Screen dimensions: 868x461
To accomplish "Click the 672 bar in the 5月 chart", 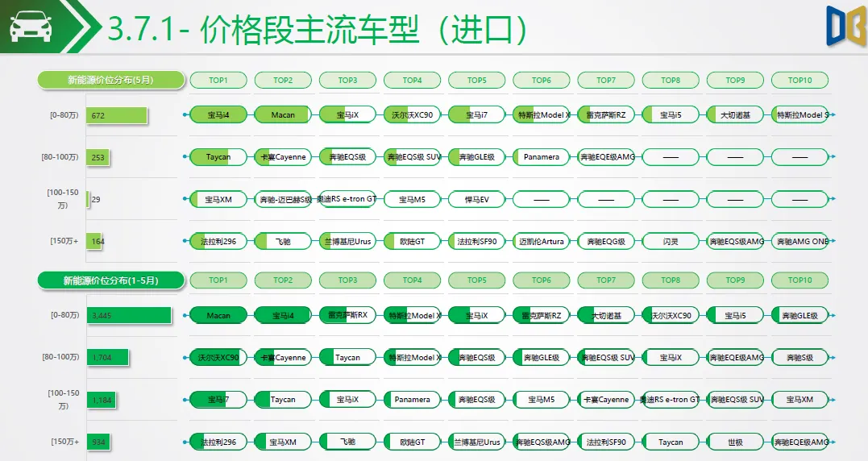I will (117, 115).
